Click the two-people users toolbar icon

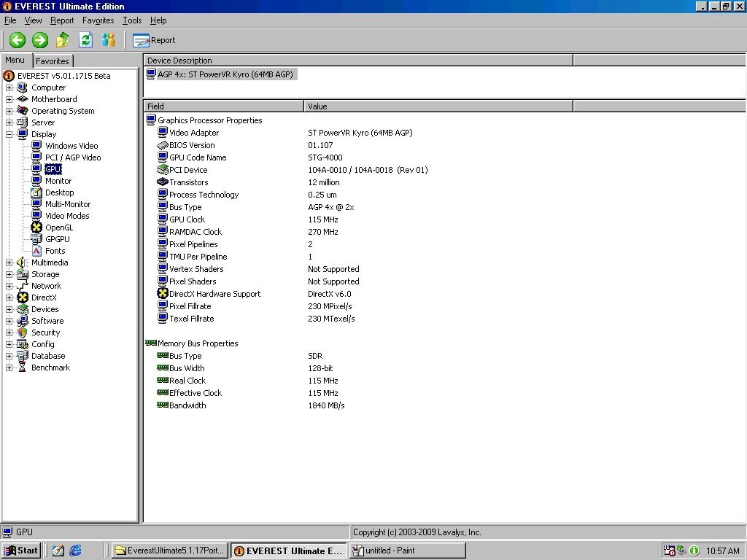click(x=108, y=40)
